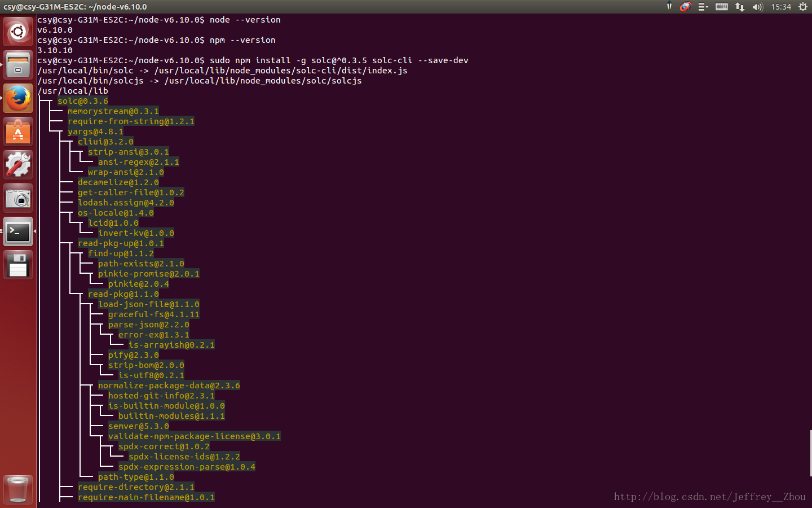Click the 'v6.10.0' output line
The image size is (812, 508).
pos(55,30)
